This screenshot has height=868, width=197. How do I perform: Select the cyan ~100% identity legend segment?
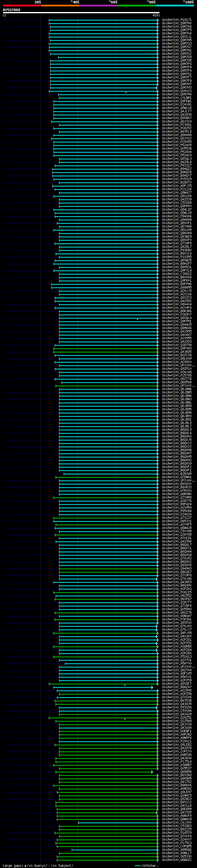(175, 6)
